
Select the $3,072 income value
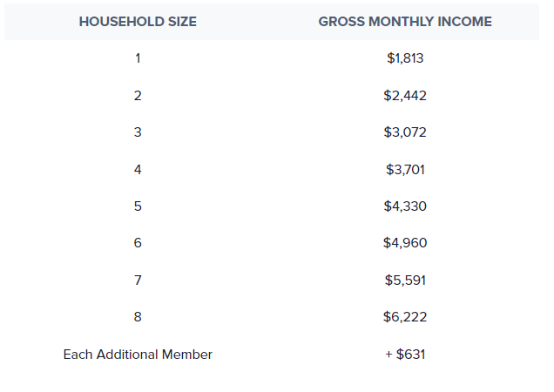(405, 132)
